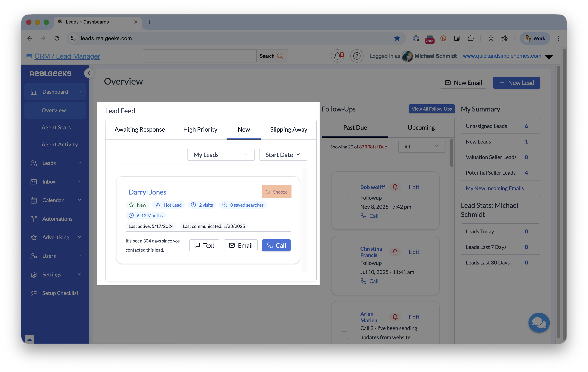Viewport: 588px width, 372px height.
Task: Tick the Christina Francis follow-up checkbox
Action: (x=344, y=265)
